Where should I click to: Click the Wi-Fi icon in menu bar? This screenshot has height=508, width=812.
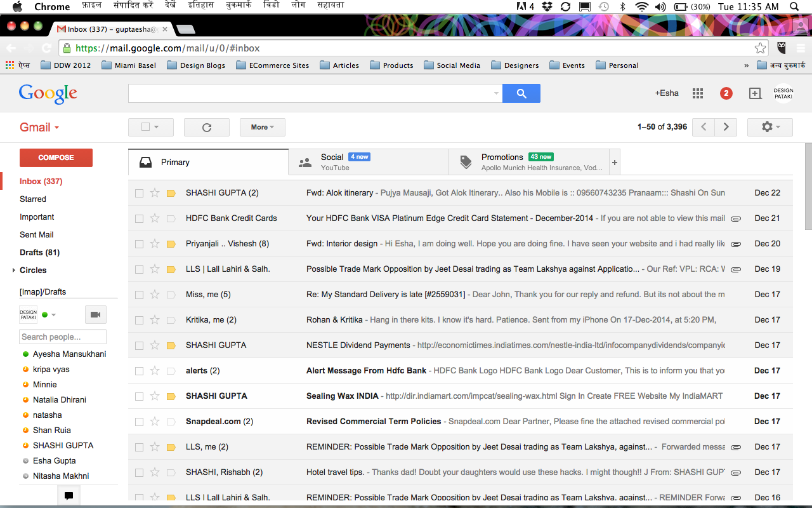pos(641,6)
